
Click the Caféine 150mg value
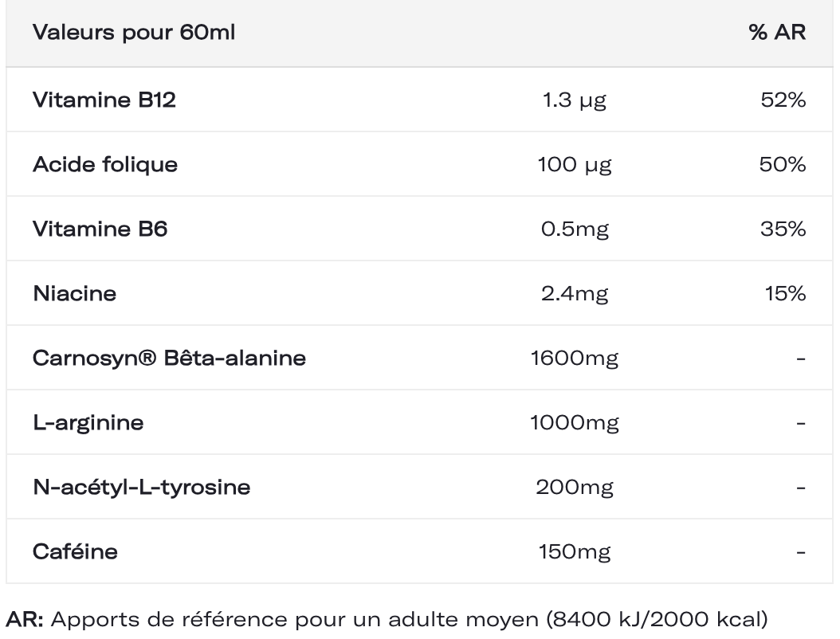575,552
